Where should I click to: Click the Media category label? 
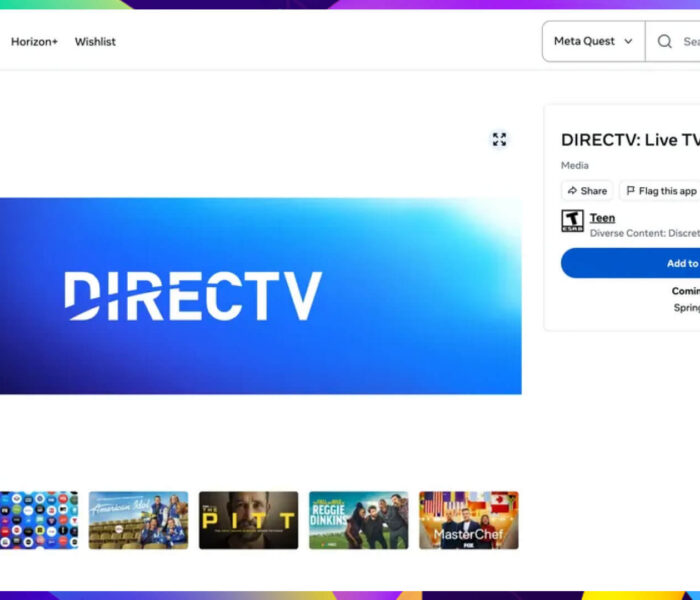tap(575, 165)
